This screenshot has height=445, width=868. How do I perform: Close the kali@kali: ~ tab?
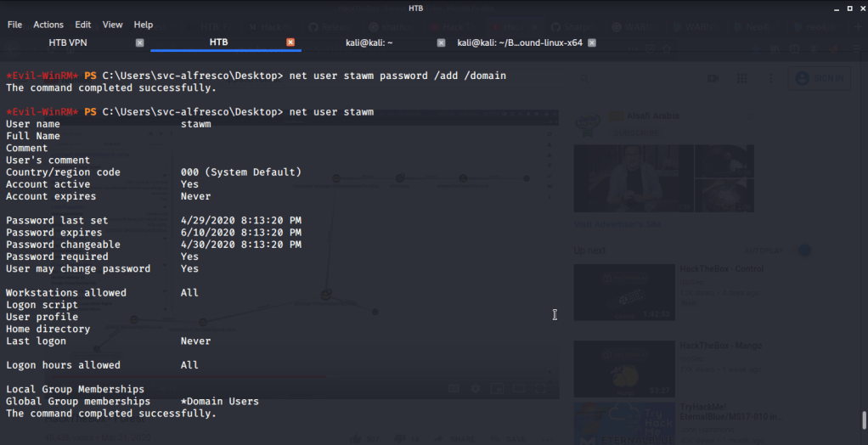(x=441, y=42)
